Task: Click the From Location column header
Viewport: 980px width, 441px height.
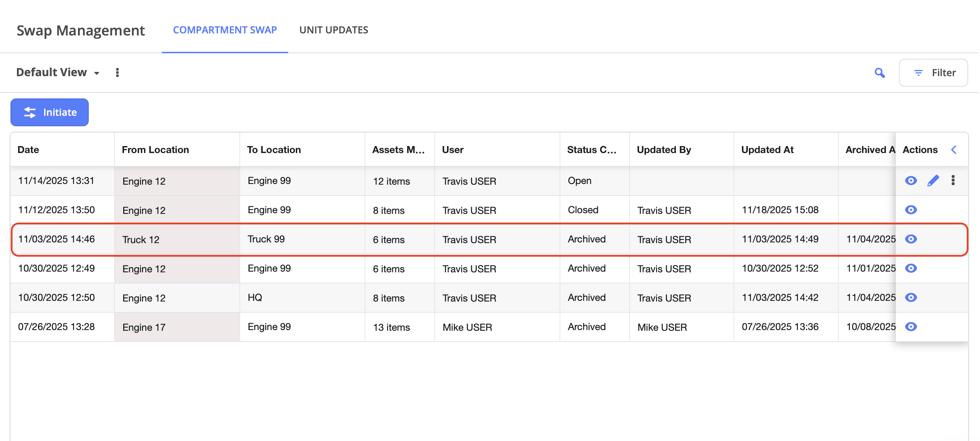Action: coord(155,150)
